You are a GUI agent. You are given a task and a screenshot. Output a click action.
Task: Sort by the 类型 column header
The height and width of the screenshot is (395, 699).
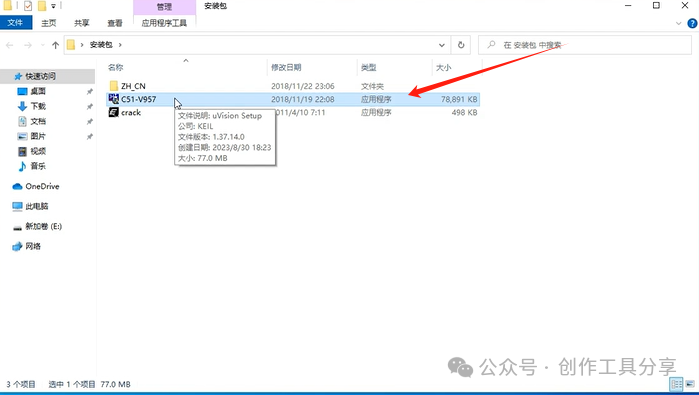(369, 67)
